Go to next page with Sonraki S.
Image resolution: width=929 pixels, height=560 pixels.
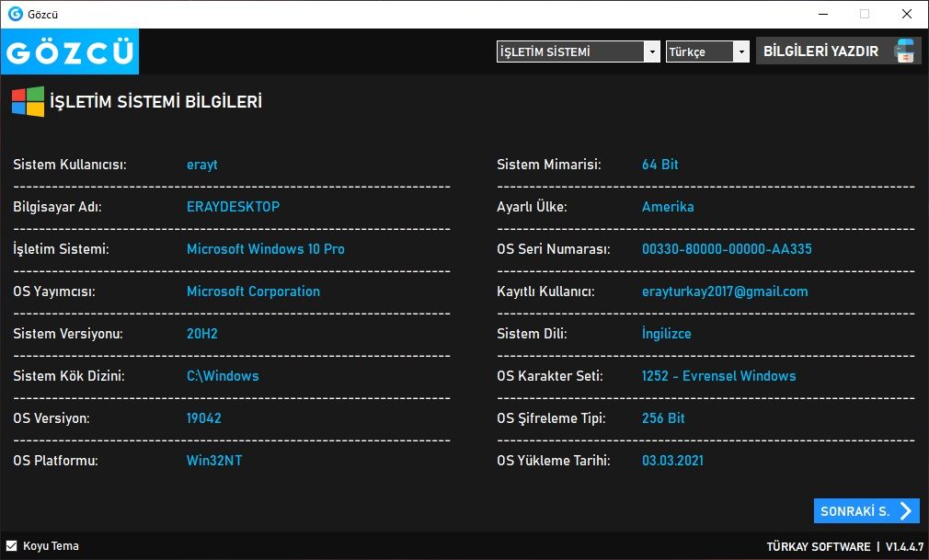tap(866, 511)
